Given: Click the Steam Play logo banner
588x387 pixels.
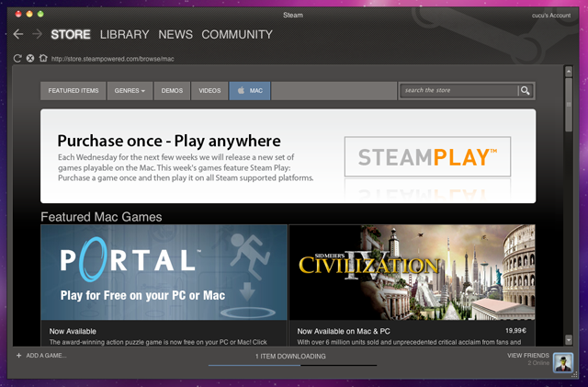Looking at the screenshot, I should [427, 157].
